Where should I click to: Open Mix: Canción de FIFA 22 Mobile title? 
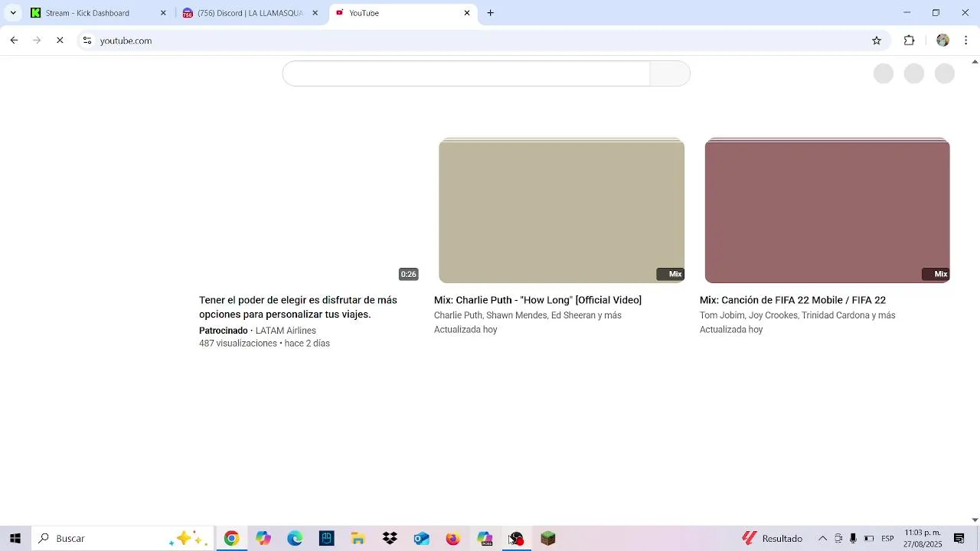pyautogui.click(x=792, y=300)
